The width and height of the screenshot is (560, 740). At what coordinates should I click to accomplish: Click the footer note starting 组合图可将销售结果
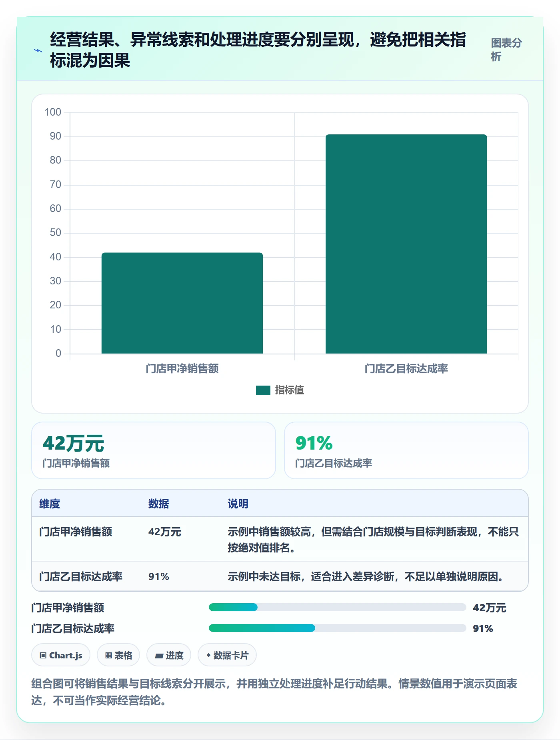click(x=274, y=692)
